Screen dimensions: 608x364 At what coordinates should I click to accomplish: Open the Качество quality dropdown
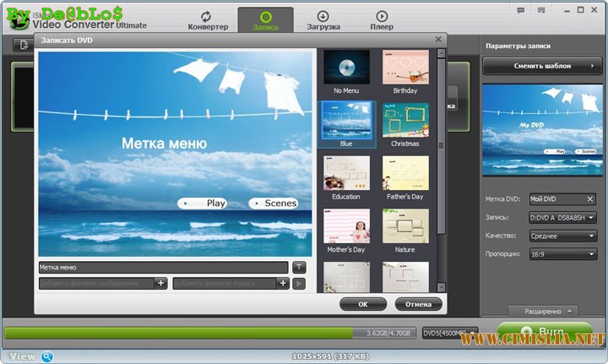pos(562,236)
